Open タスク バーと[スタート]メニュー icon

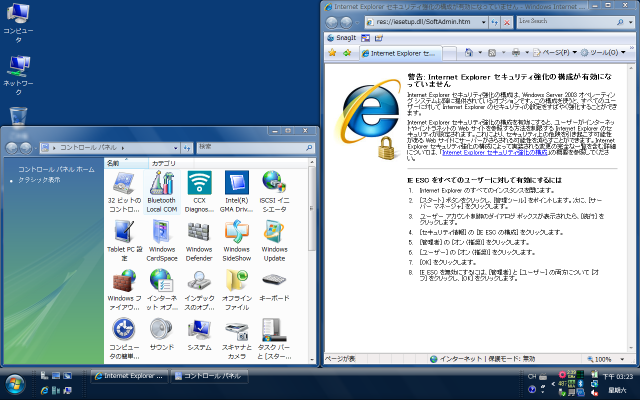click(x=274, y=339)
